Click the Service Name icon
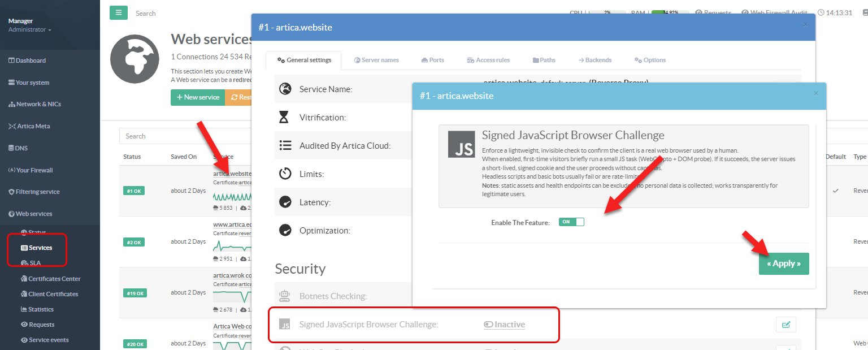 (x=285, y=89)
